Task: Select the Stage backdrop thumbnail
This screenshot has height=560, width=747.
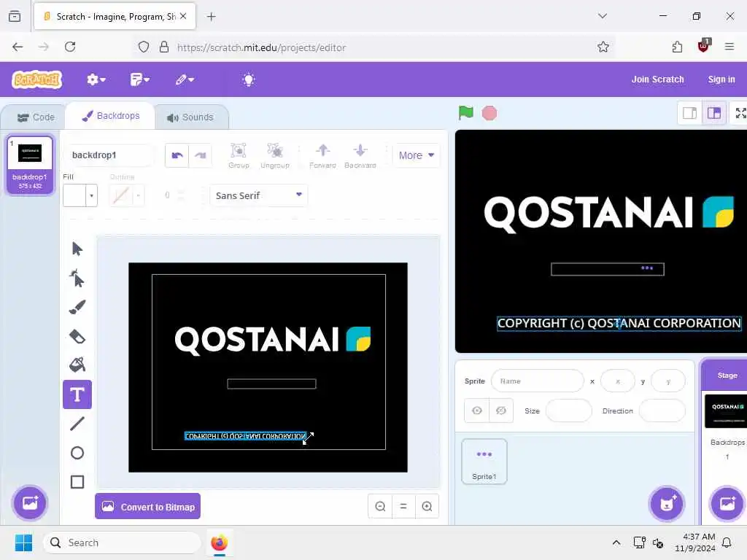Action: click(x=727, y=411)
